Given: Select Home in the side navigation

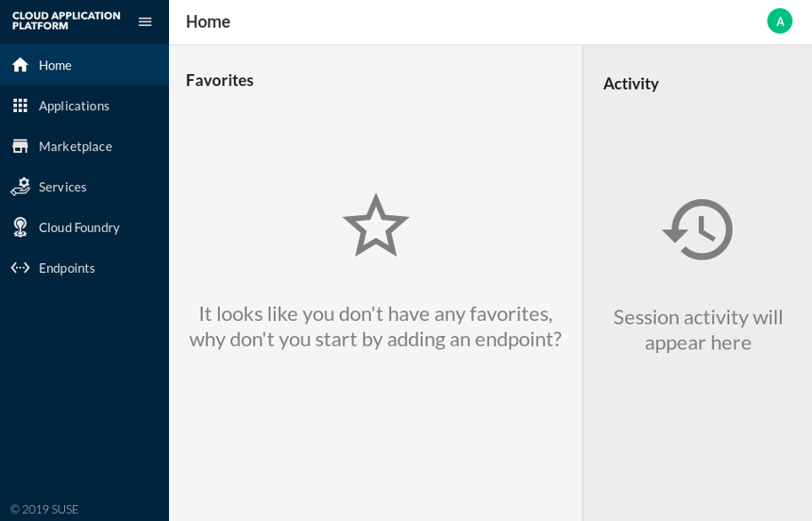Looking at the screenshot, I should (55, 65).
